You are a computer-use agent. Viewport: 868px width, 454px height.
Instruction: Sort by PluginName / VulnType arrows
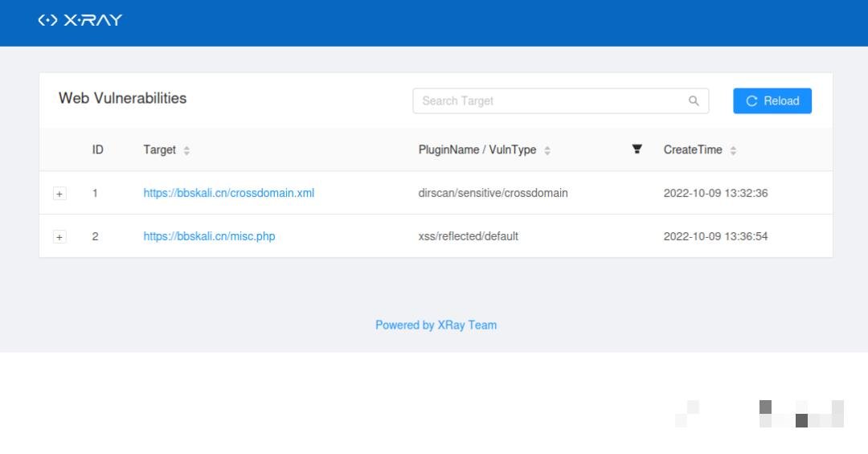pyautogui.click(x=547, y=150)
